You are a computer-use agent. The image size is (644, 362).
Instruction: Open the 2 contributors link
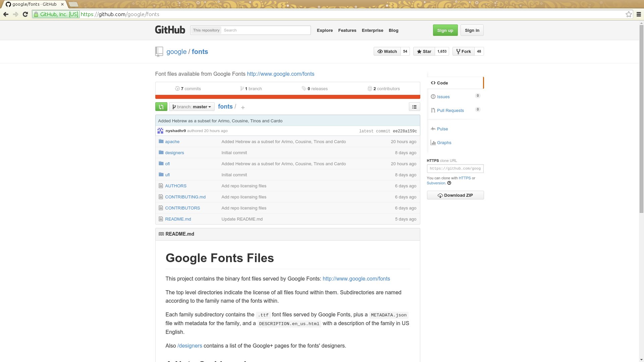pyautogui.click(x=384, y=88)
